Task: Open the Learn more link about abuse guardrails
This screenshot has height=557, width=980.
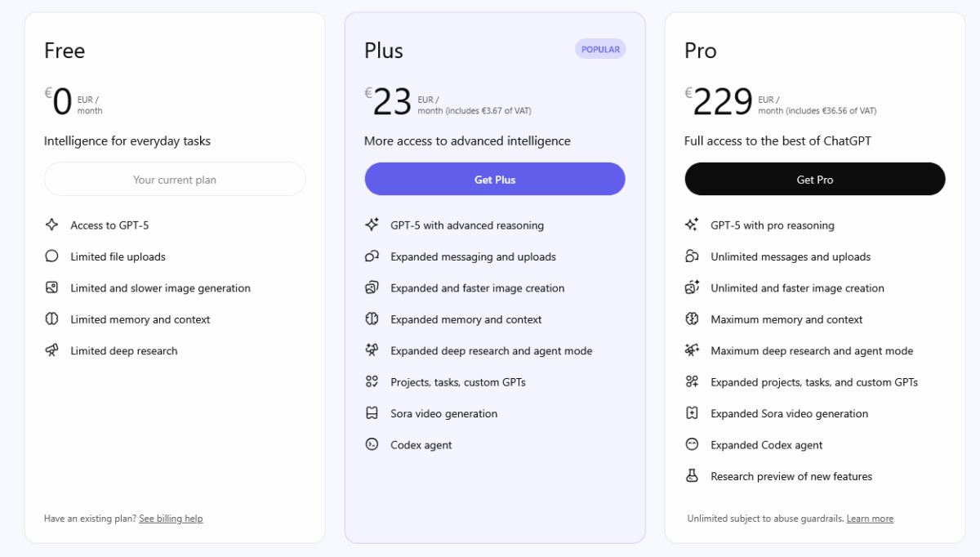Action: pos(870,519)
